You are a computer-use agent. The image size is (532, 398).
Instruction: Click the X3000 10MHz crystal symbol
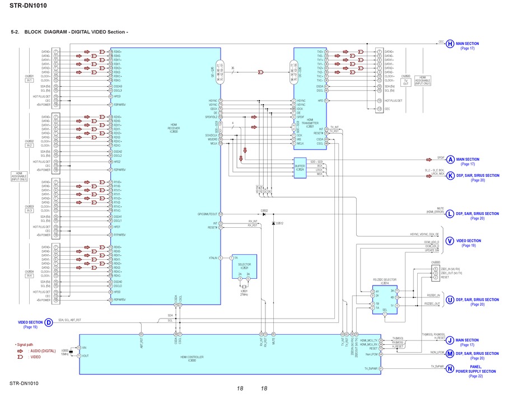[x=71, y=352]
